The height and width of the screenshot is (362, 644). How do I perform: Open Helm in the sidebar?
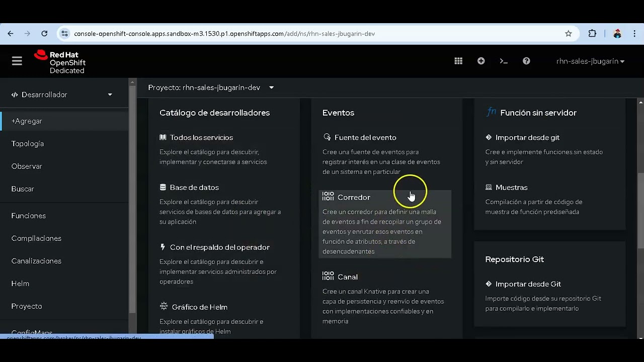coord(20,284)
